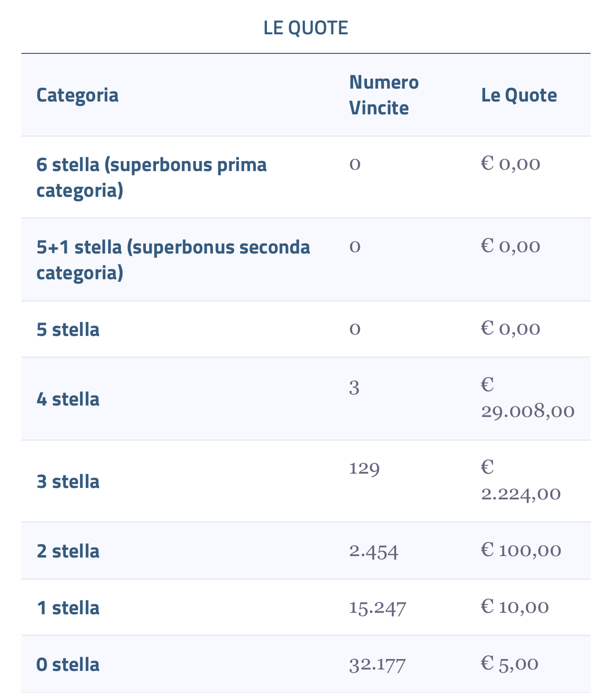Click the € 100,00 quota value

click(x=521, y=550)
